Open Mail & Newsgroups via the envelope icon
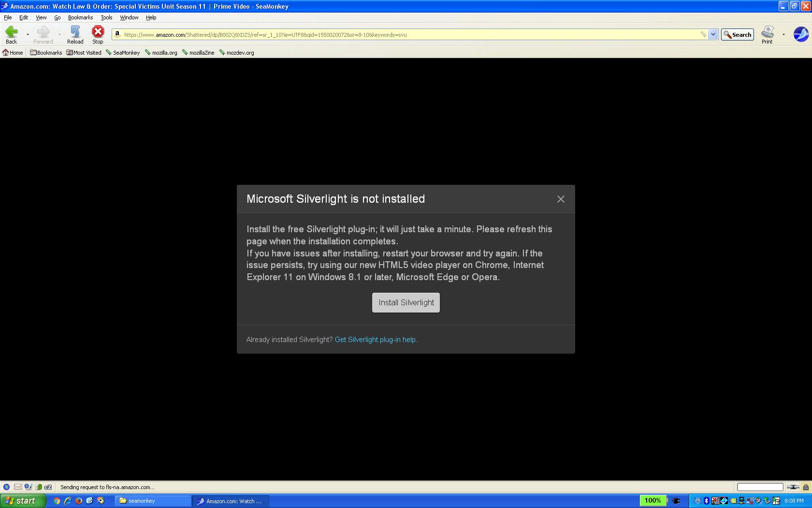The height and width of the screenshot is (508, 812). (17, 487)
